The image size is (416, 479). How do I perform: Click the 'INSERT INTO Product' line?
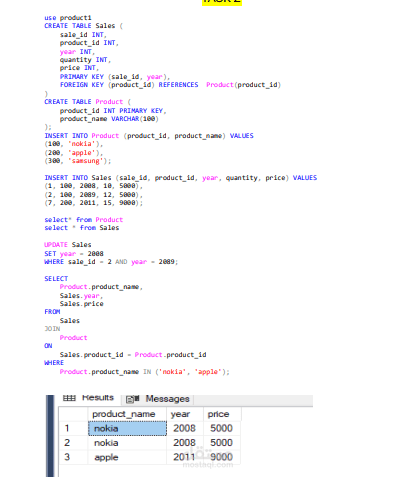pyautogui.click(x=149, y=136)
